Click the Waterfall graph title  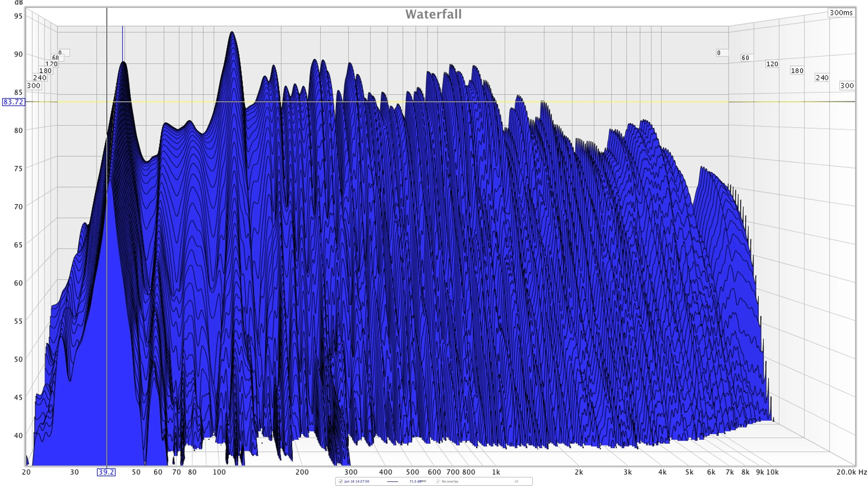tap(433, 14)
